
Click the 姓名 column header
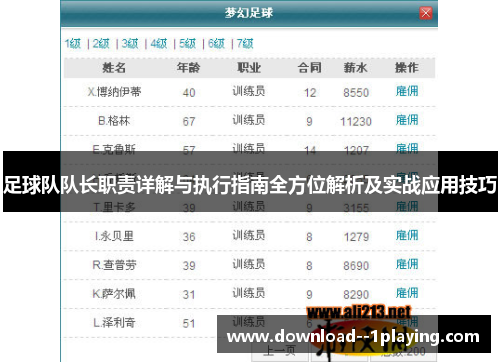pos(114,68)
